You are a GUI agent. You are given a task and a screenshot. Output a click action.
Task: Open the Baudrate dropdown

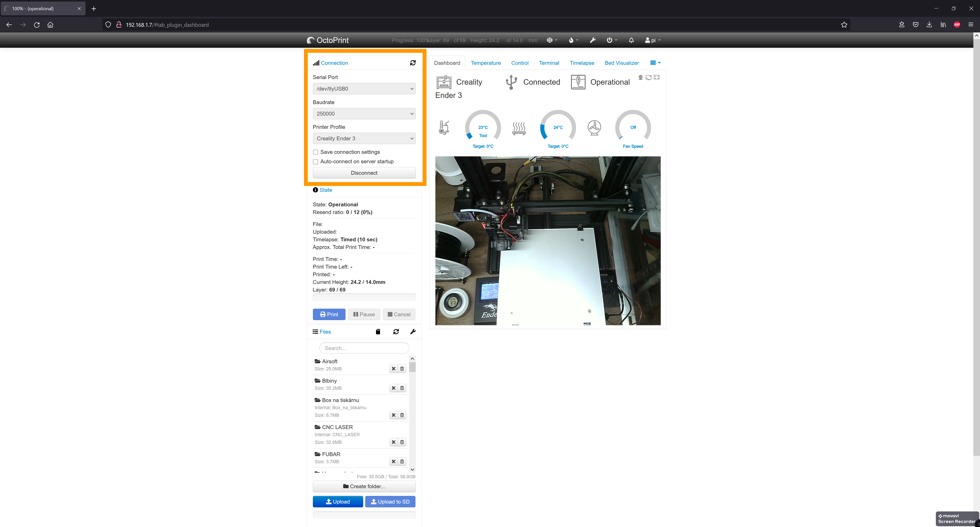tap(364, 114)
